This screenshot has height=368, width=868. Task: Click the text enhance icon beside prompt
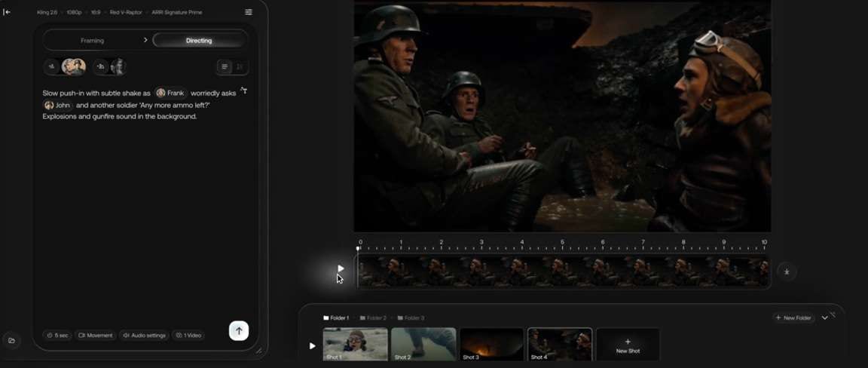(x=244, y=90)
